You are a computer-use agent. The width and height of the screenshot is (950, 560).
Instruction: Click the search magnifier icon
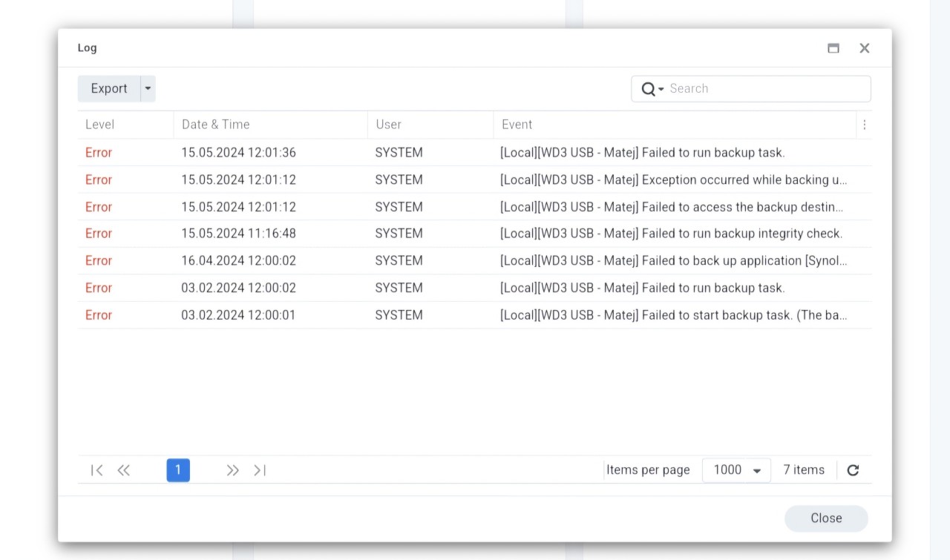coord(645,88)
